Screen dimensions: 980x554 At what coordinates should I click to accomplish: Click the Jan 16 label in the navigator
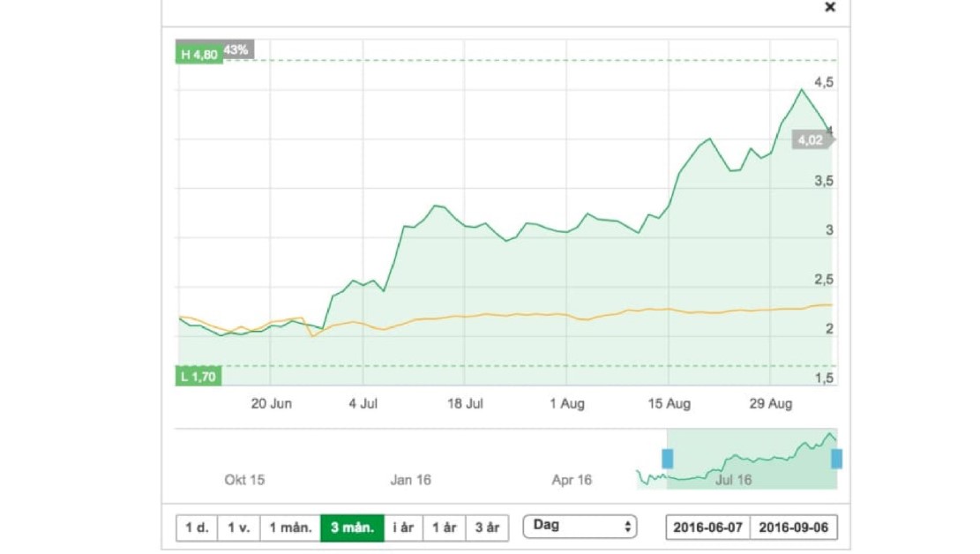[410, 480]
